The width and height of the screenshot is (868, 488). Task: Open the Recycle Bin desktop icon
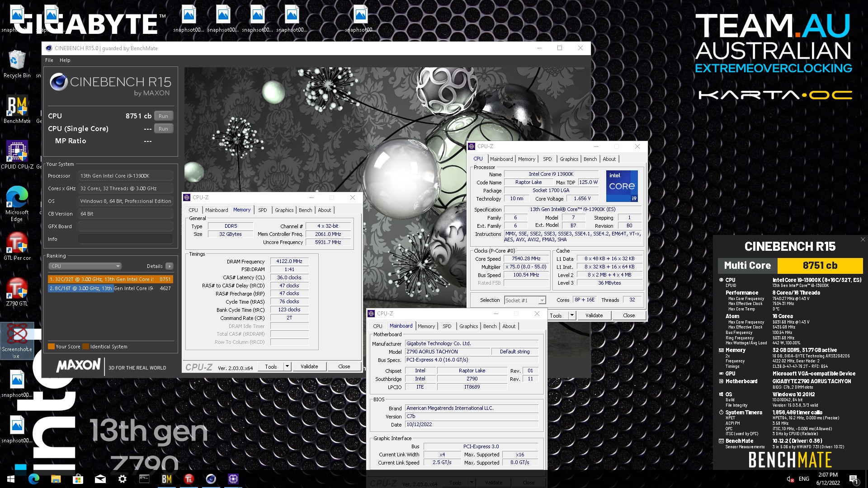[17, 63]
